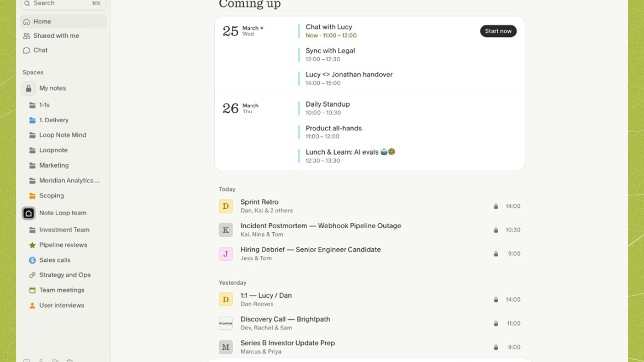
Task: Click the orange folder icon for Scoping
Action: coord(32,196)
